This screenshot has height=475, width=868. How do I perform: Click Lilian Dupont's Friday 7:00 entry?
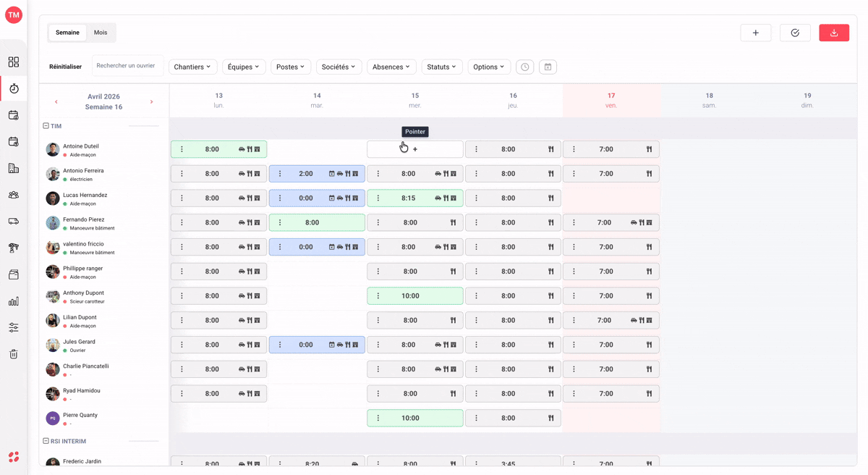[611, 321]
